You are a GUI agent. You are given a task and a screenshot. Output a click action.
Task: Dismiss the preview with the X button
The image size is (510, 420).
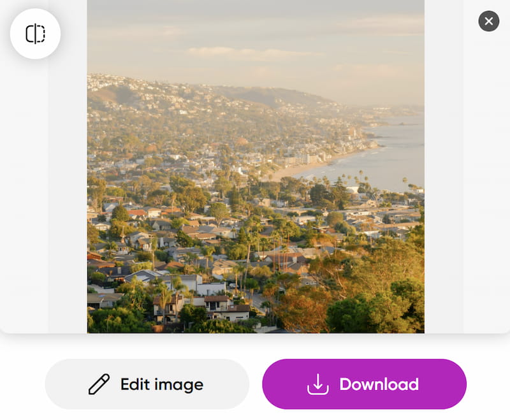[488, 21]
